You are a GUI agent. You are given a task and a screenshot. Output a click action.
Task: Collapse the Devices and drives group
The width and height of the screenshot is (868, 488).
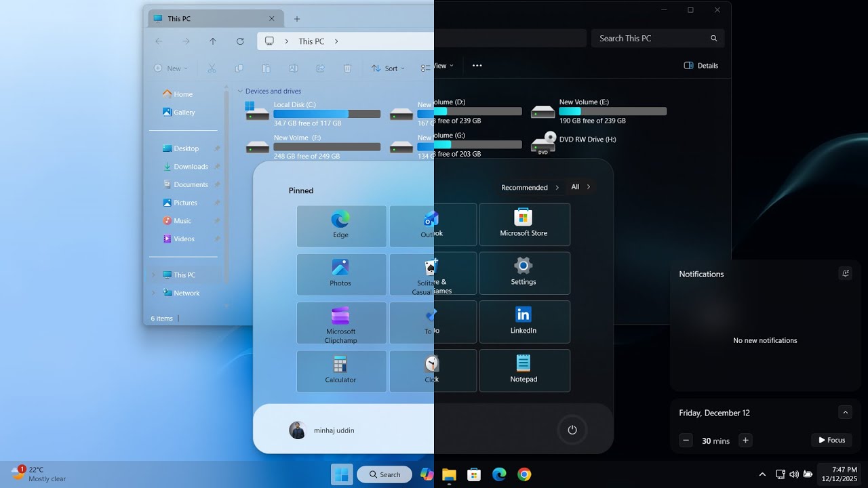point(240,91)
